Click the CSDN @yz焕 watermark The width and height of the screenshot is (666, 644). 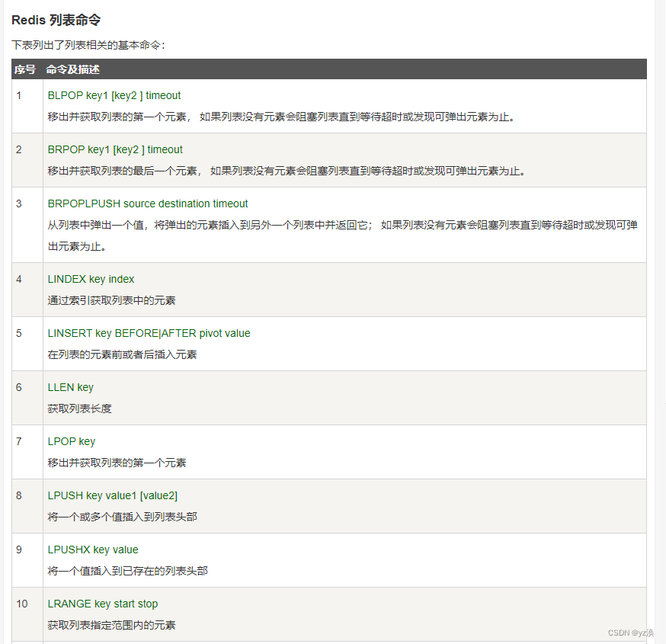[629, 633]
